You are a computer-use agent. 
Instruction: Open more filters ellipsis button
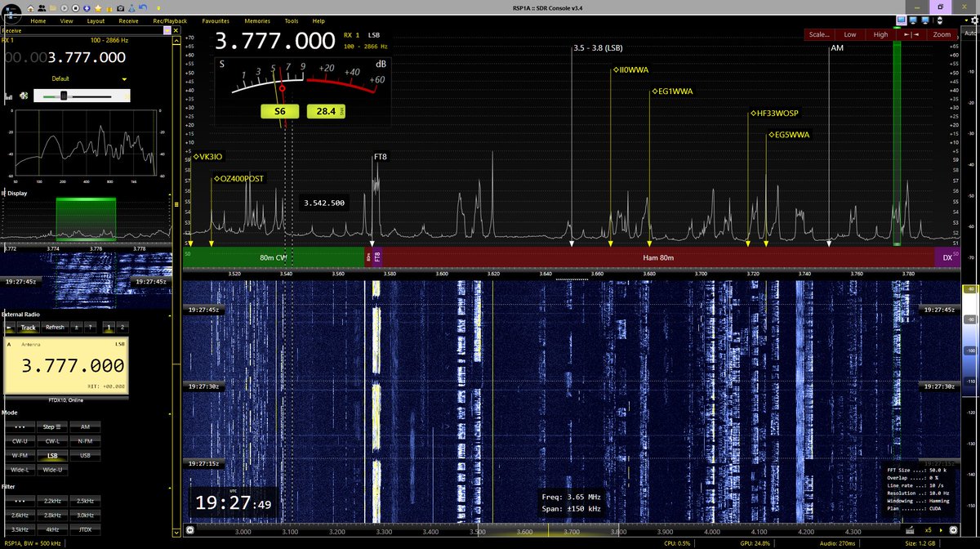pyautogui.click(x=20, y=499)
